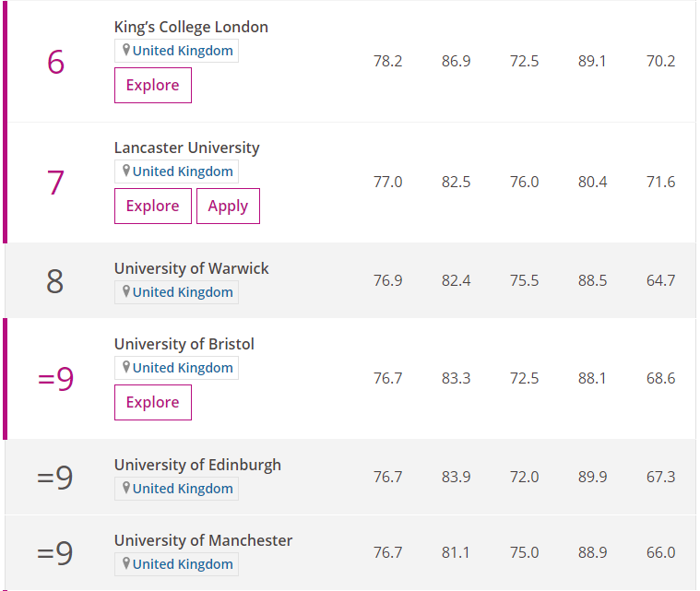Open the Explore button for University of Bristol
This screenshot has width=700, height=591.
(x=153, y=402)
